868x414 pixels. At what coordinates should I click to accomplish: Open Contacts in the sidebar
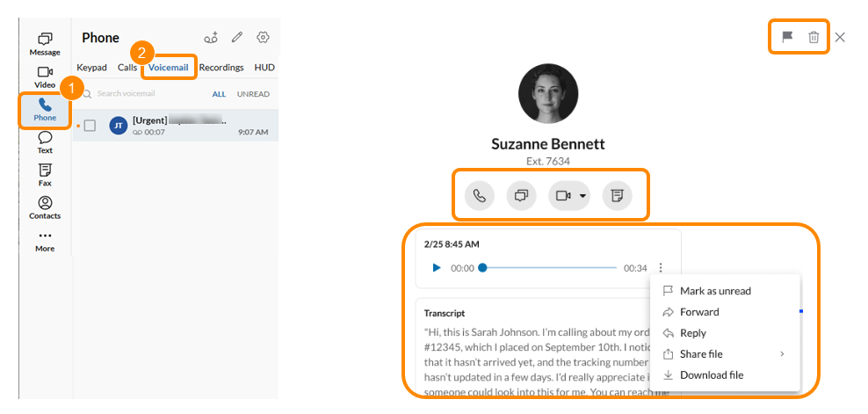[45, 208]
